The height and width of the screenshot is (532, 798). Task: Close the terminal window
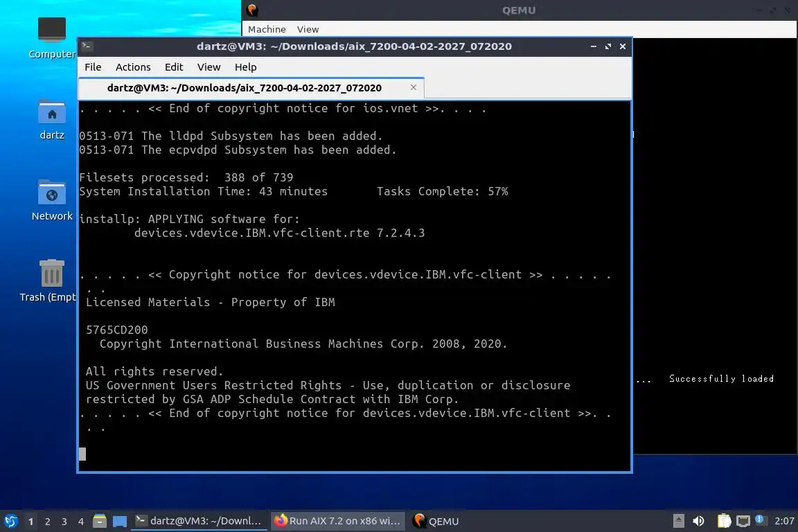(x=623, y=46)
